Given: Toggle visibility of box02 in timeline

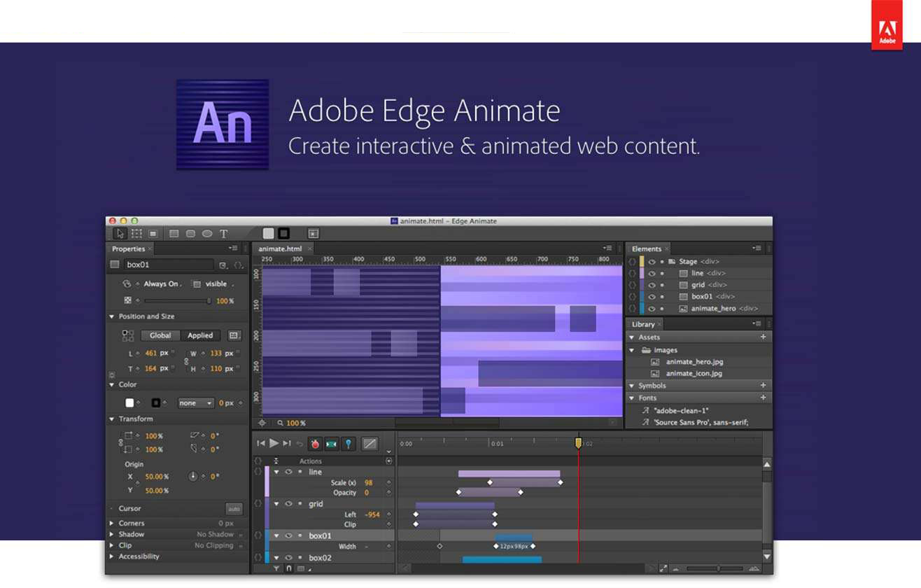Looking at the screenshot, I should click(x=288, y=558).
